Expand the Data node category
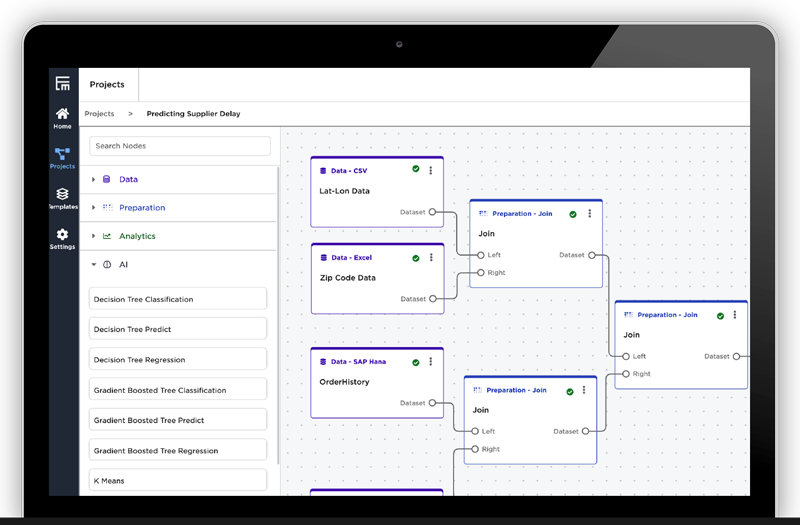This screenshot has height=525, width=800. point(94,180)
